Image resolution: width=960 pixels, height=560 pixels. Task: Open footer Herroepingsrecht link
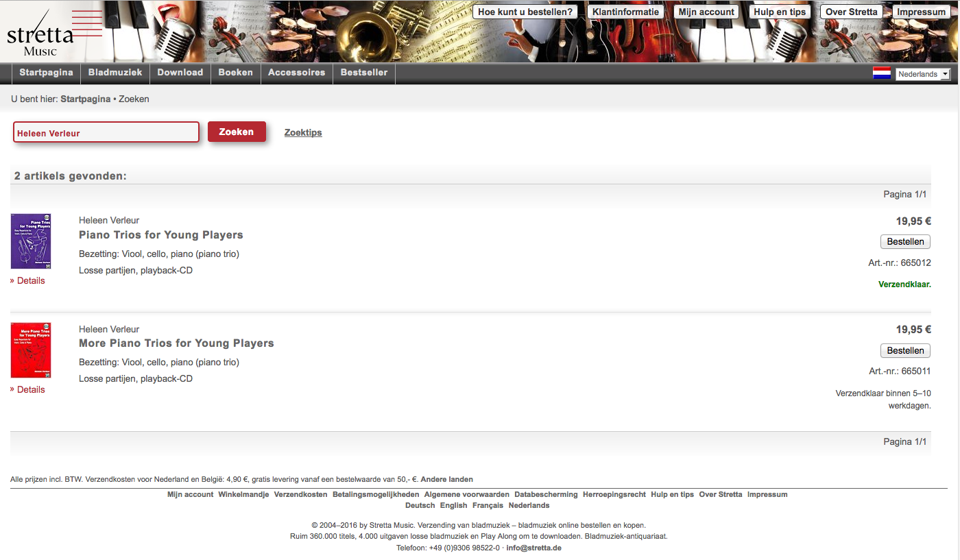coord(614,494)
